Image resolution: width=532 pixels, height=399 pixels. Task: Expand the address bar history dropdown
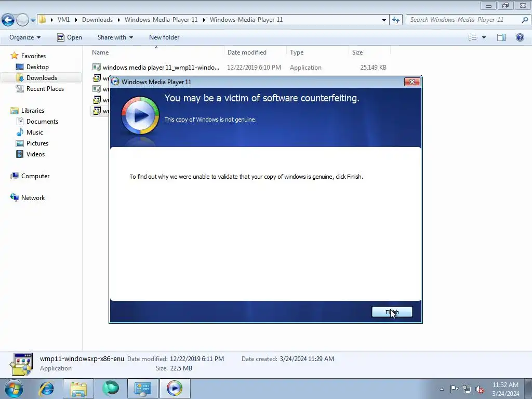point(384,20)
